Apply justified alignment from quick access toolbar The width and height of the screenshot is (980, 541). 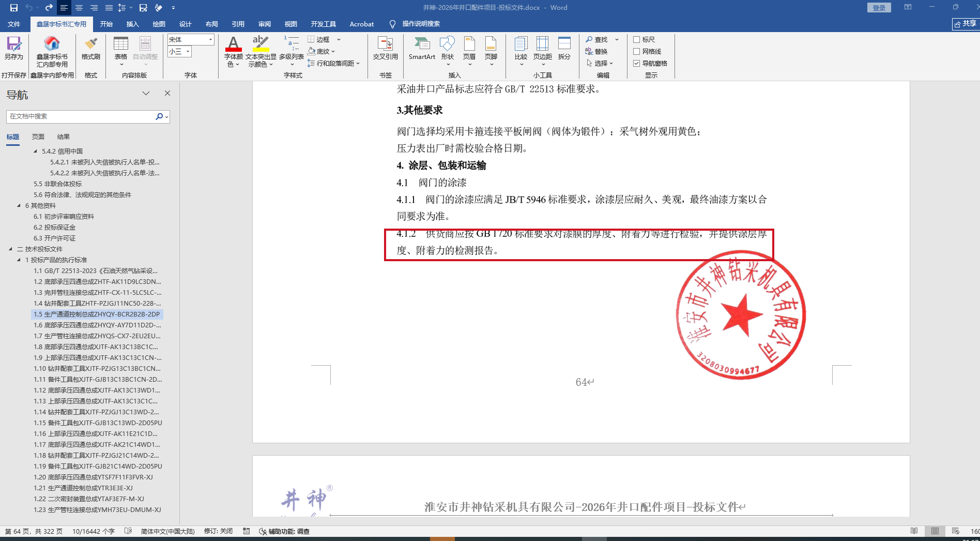(x=109, y=8)
